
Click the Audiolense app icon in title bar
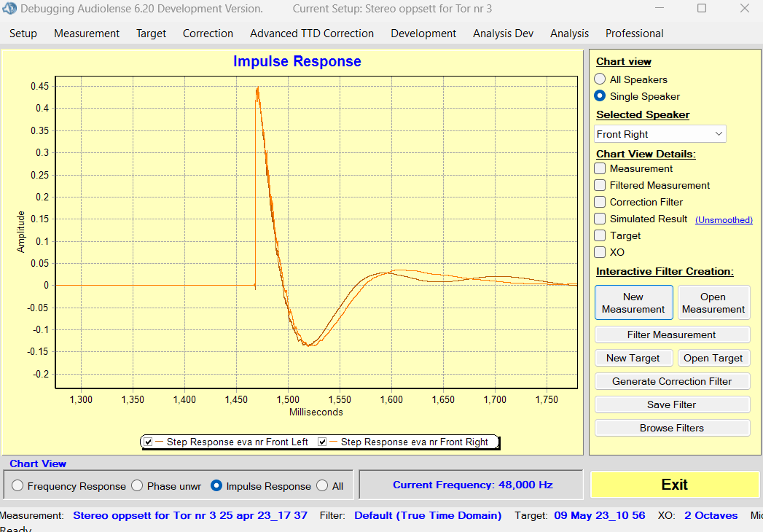(x=9, y=8)
